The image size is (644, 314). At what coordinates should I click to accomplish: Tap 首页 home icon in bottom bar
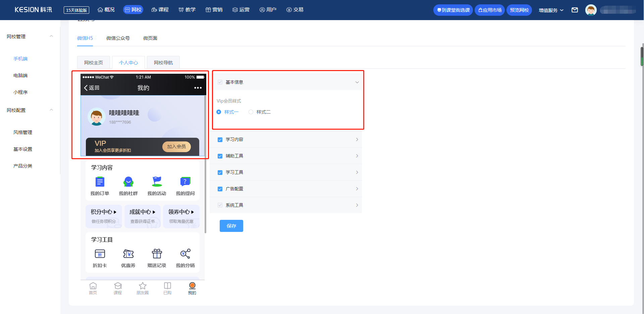pyautogui.click(x=93, y=286)
